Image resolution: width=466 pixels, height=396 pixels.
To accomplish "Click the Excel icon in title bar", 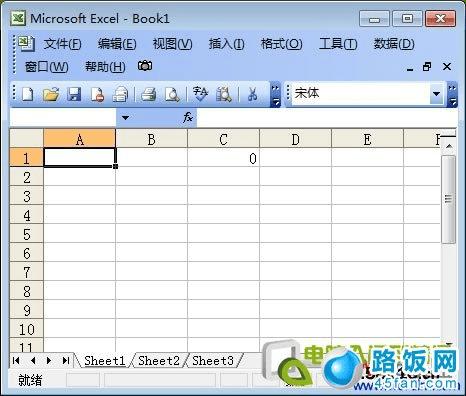I will [18, 18].
